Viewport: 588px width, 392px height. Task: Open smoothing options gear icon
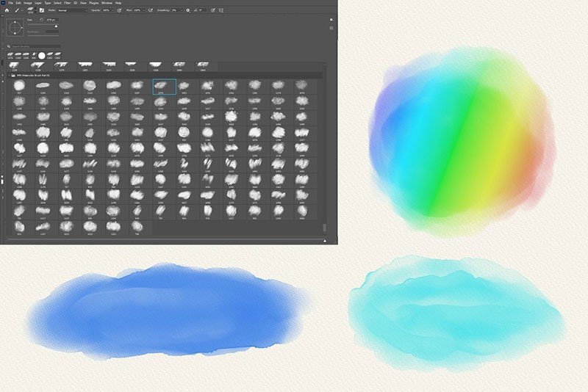coord(188,10)
